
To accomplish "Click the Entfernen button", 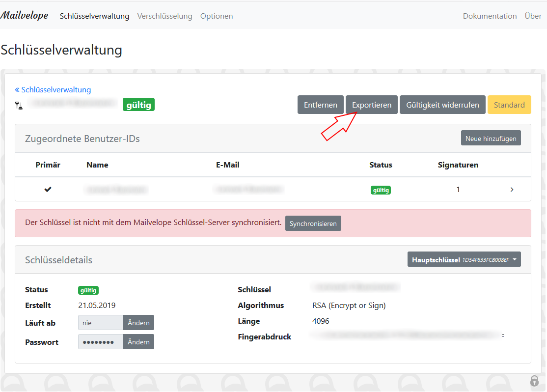I will click(320, 105).
